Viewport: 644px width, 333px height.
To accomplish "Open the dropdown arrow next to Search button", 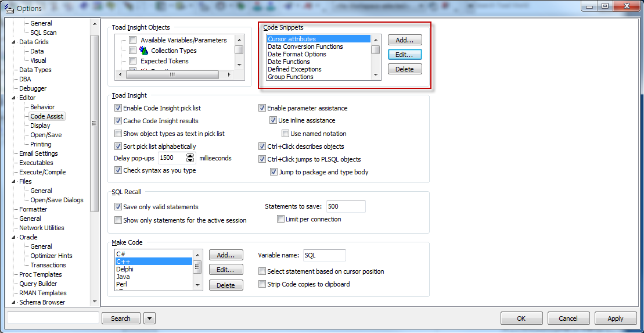I will coord(150,318).
